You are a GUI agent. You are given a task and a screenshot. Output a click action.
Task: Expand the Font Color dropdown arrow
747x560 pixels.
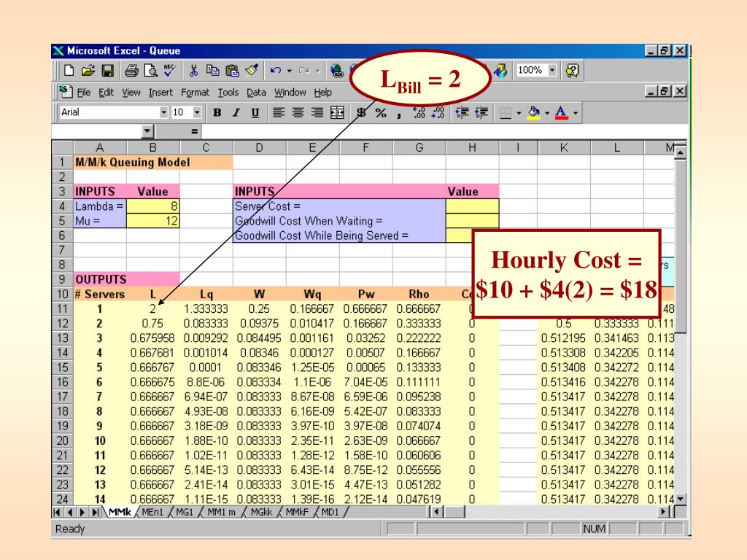[576, 113]
